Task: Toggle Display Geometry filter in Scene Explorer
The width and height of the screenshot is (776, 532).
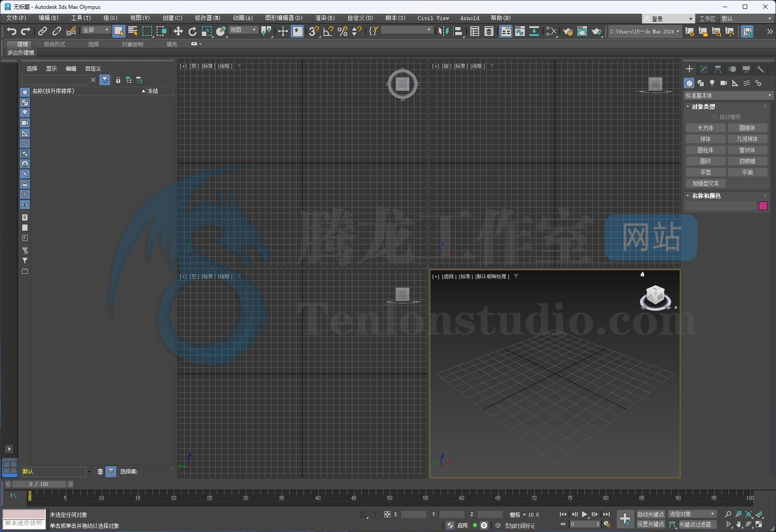Action: coord(25,92)
